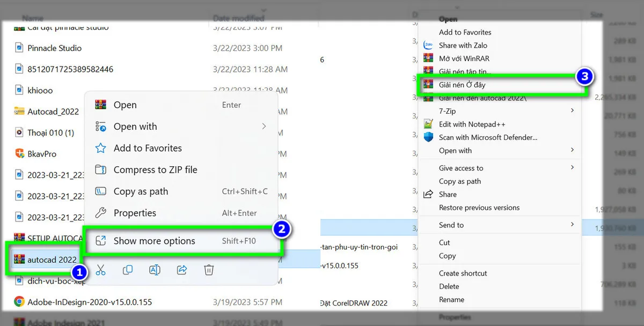
Task: Click the scissors Cut icon
Action: point(101,270)
